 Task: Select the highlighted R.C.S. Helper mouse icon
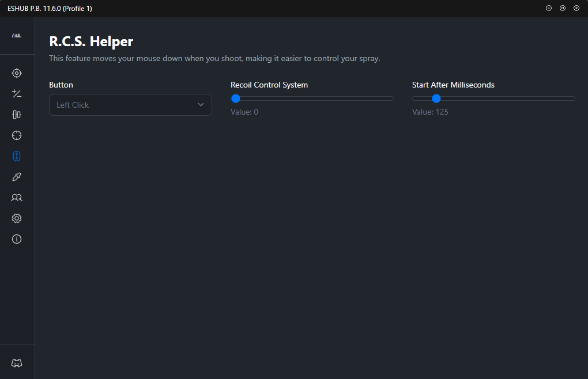click(x=17, y=156)
